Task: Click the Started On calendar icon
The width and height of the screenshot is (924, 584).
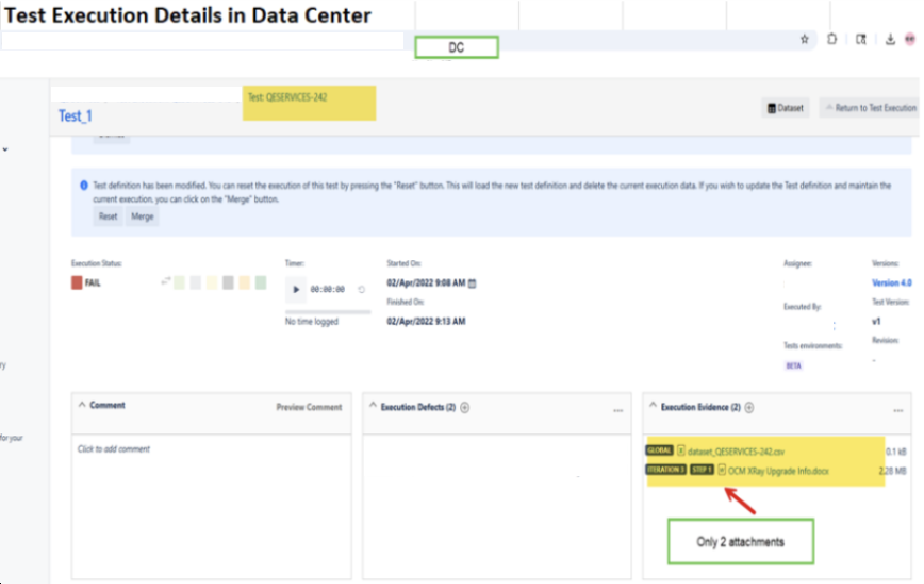Action: (472, 283)
